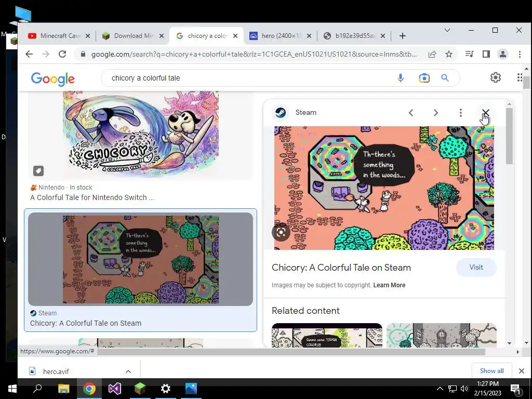This screenshot has height=399, width=532.
Task: Toggle the Chrome side panel
Action: 486,54
